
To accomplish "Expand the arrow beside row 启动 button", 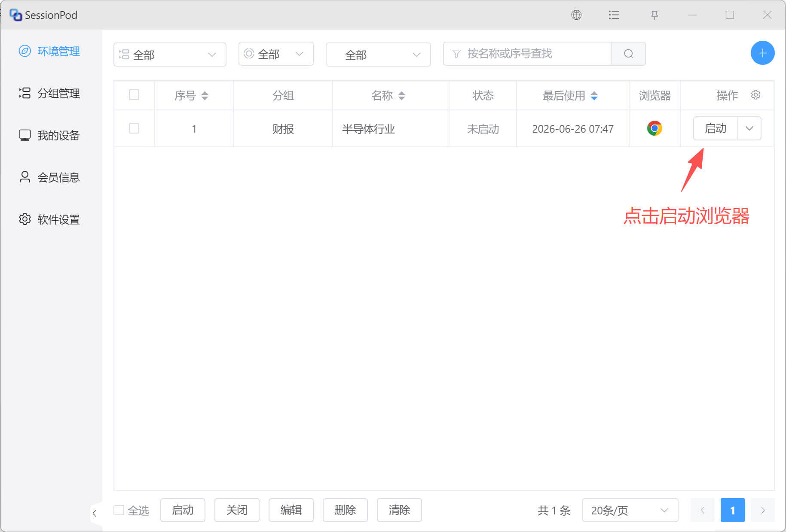I will [x=749, y=128].
